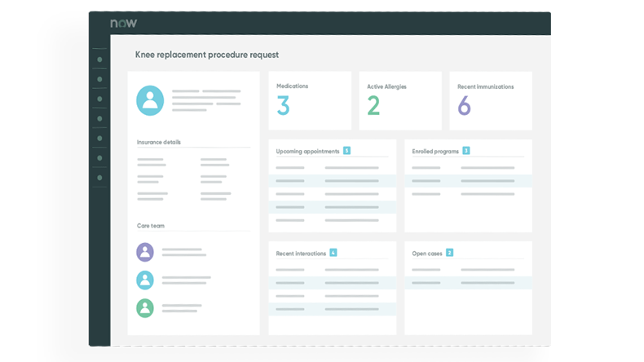Click the patient profile avatar icon

[150, 100]
